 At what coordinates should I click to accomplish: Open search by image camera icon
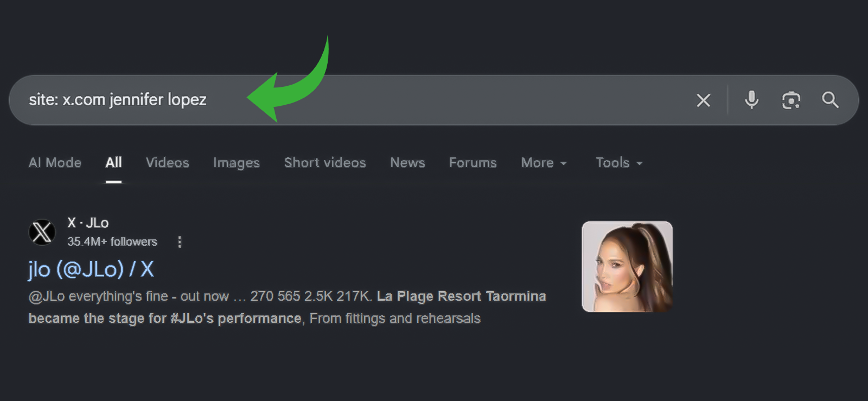791,100
